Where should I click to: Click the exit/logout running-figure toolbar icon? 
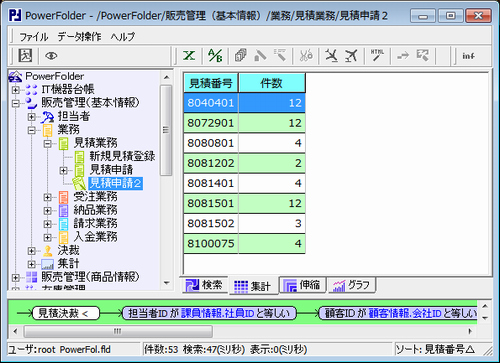click(x=25, y=55)
